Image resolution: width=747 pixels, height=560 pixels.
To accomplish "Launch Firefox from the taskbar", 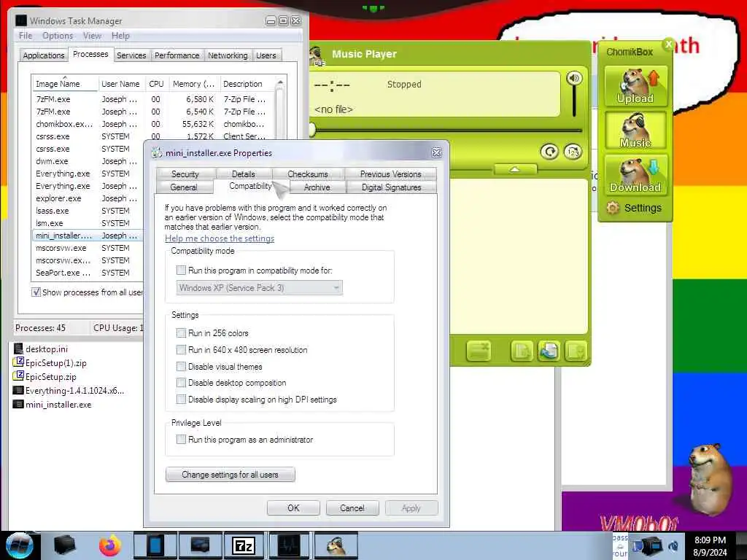I will click(110, 545).
